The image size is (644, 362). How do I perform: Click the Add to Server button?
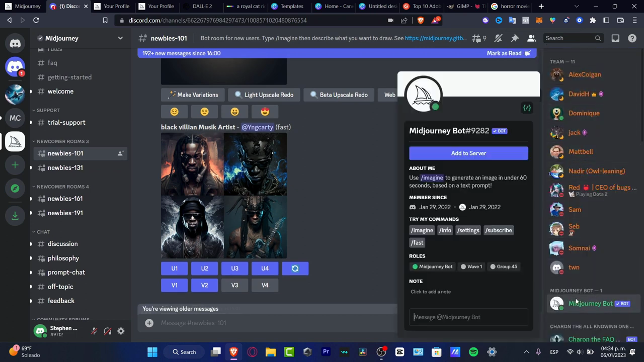coord(468,153)
